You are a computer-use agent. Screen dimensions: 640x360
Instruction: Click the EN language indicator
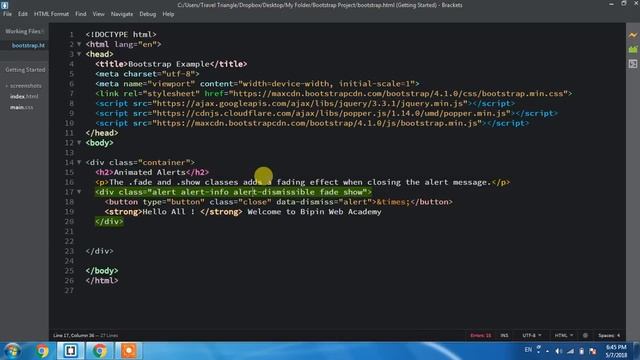pyautogui.click(x=528, y=350)
